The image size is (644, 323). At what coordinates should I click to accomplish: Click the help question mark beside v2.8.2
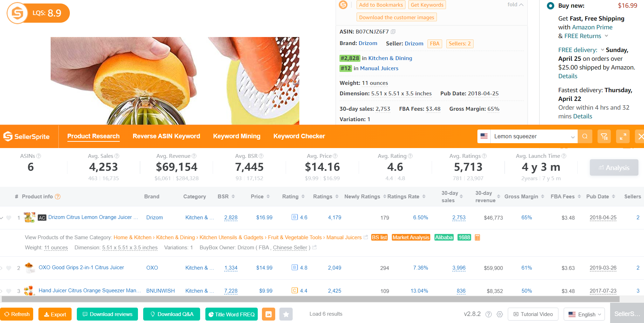click(x=489, y=314)
